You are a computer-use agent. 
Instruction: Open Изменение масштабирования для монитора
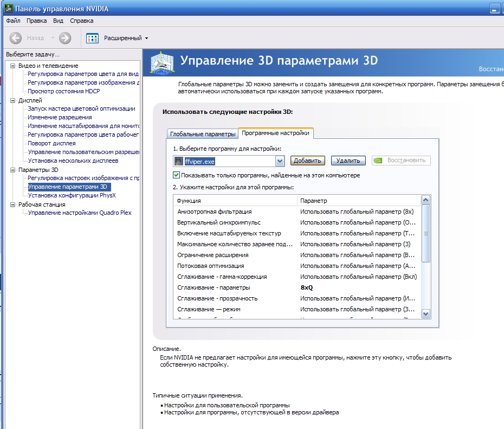coord(83,126)
